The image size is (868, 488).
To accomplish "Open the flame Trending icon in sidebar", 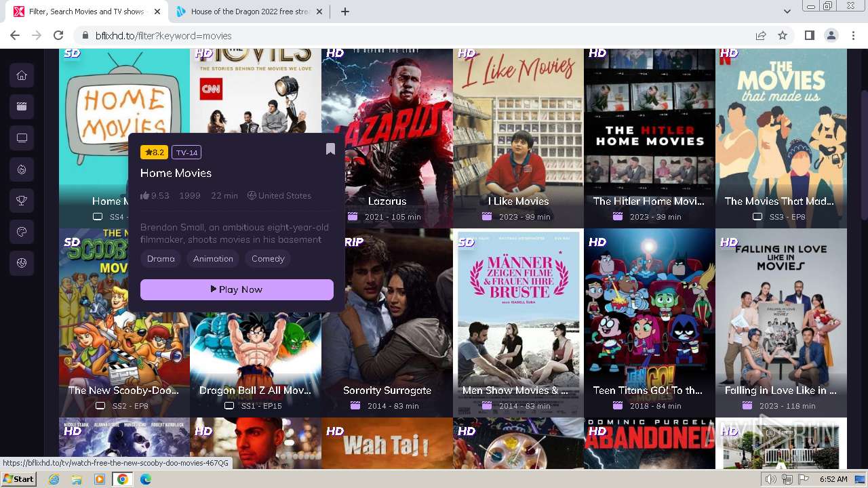I will pos(22,169).
